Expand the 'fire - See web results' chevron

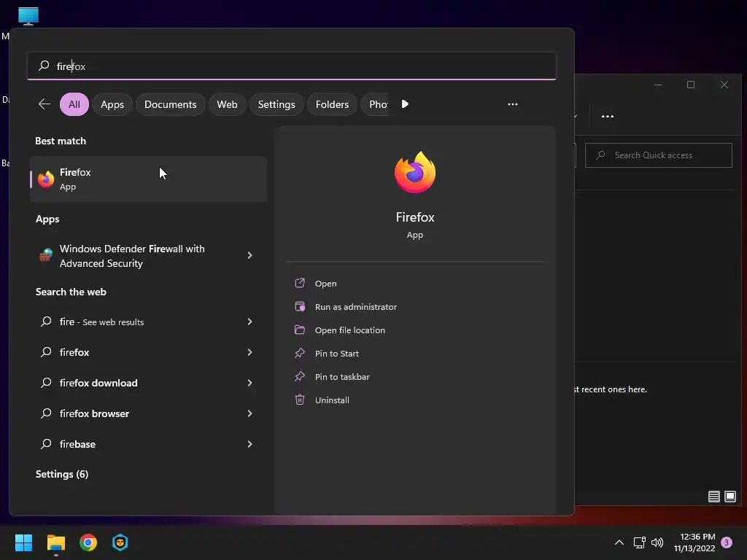pos(249,322)
